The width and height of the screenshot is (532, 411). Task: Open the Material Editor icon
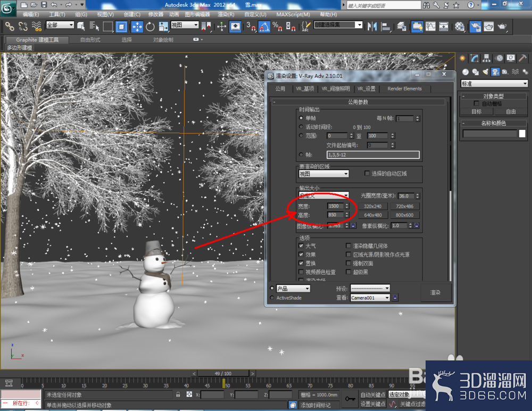click(x=460, y=27)
